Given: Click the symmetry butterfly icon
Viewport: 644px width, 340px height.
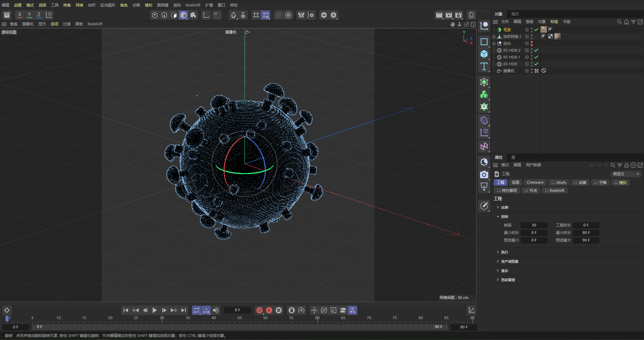Looking at the screenshot, I should (301, 15).
